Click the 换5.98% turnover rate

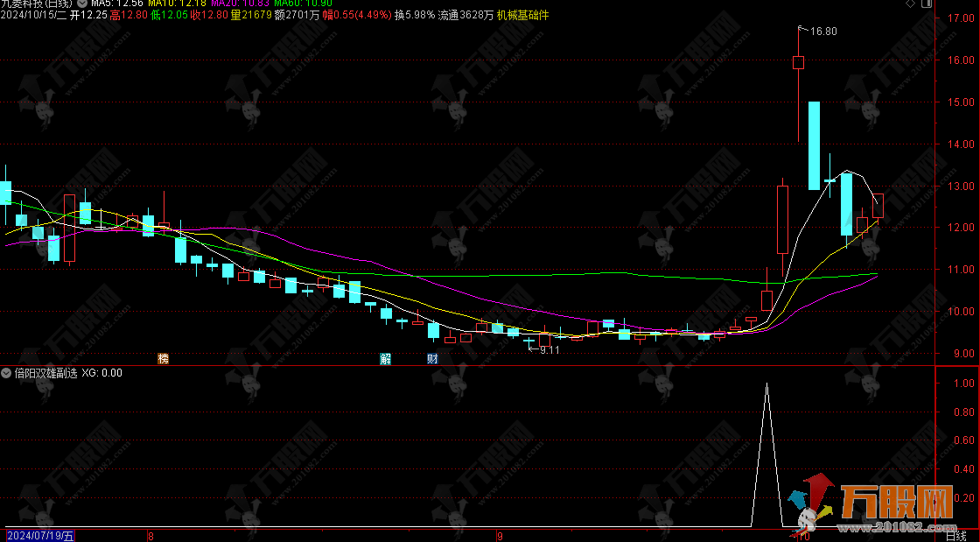point(415,15)
